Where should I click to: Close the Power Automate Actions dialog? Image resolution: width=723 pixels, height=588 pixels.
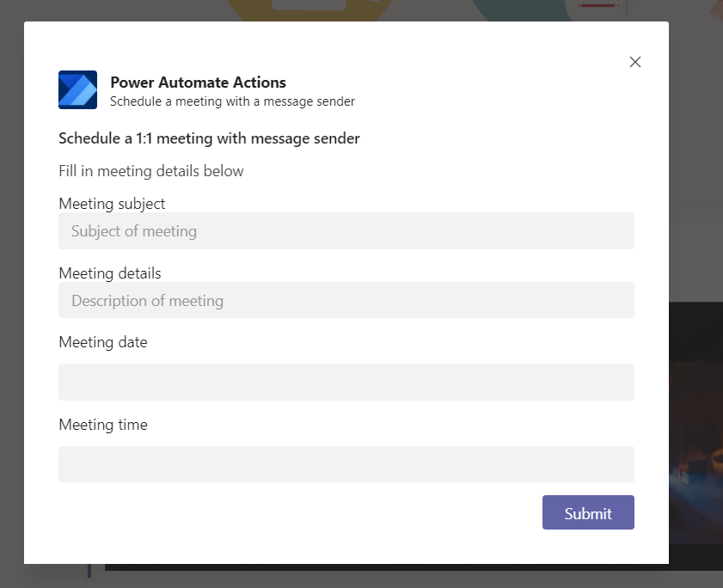635,62
